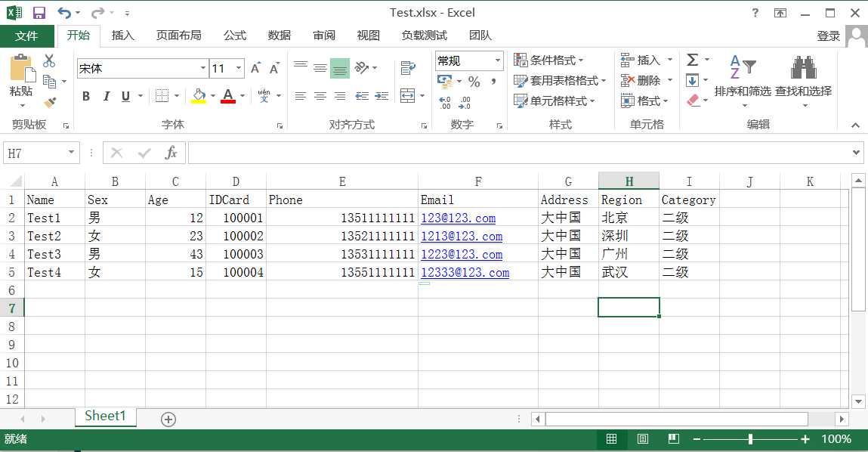Image resolution: width=868 pixels, height=452 pixels.
Task: Apply percent style format
Action: coord(474,82)
